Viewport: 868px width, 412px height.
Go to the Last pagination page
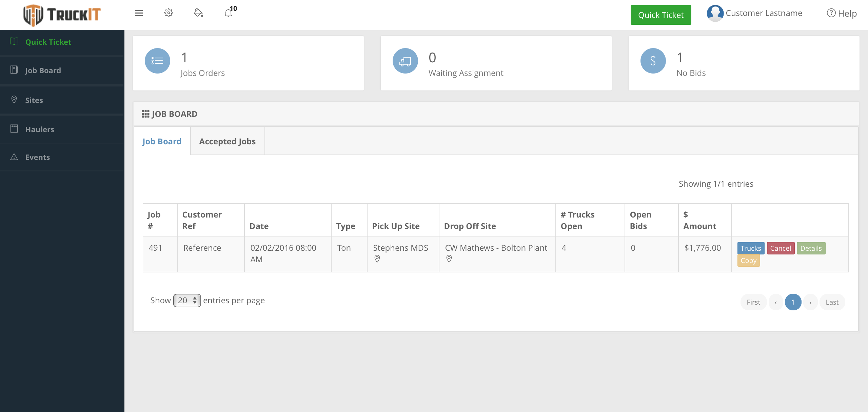click(832, 302)
